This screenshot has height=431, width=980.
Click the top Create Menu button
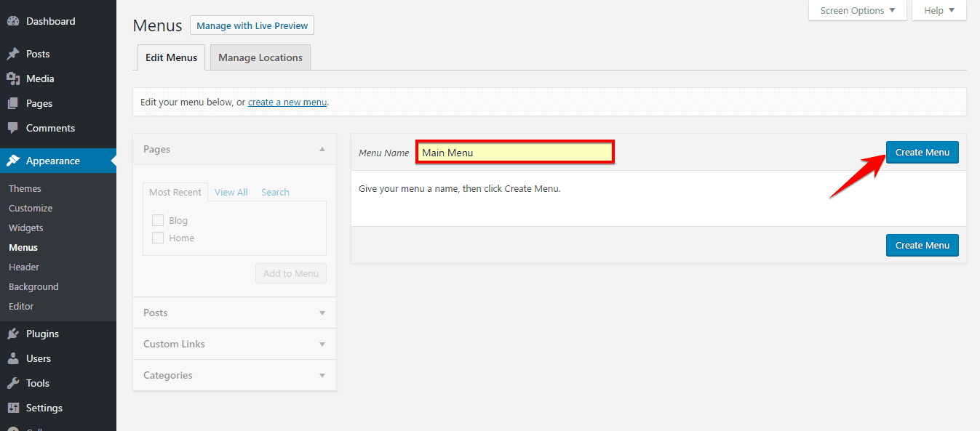922,152
